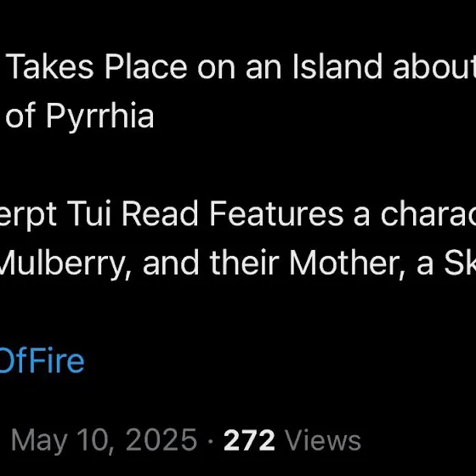Image resolution: width=476 pixels, height=476 pixels.
Task: Click the word Pyrrhia in the post
Action: point(100,117)
